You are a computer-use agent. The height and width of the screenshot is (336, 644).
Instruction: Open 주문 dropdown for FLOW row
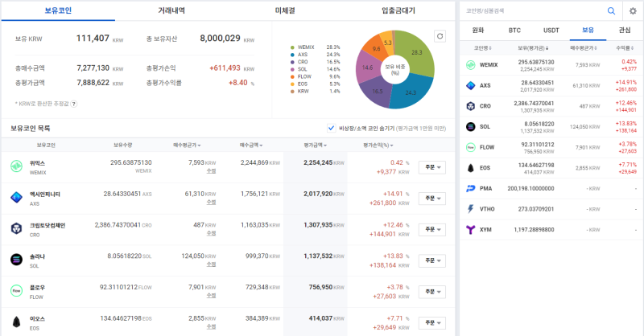tap(432, 292)
